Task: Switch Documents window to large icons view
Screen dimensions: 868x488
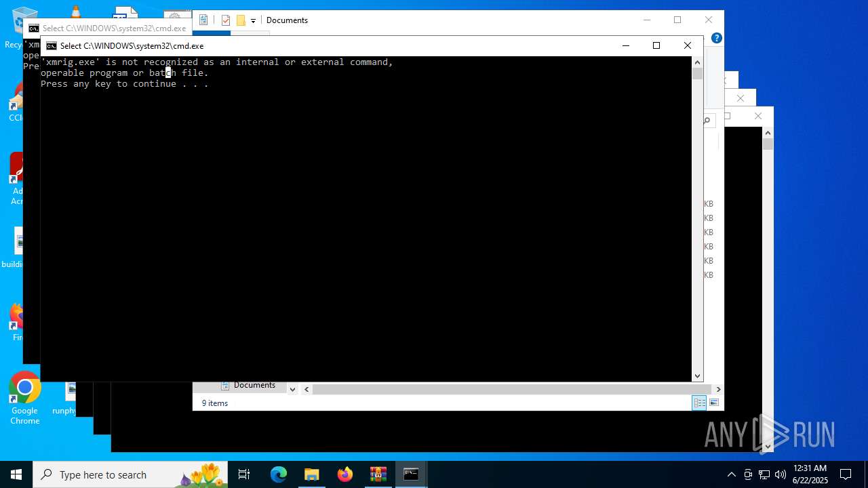Action: (x=713, y=403)
